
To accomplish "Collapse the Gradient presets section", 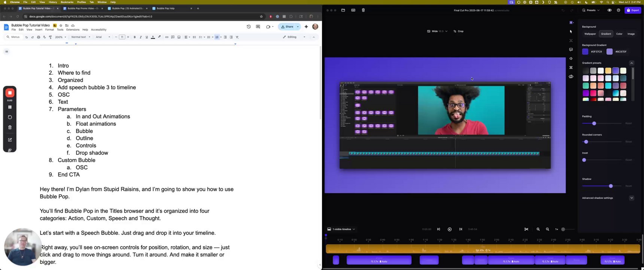I will click(x=632, y=63).
